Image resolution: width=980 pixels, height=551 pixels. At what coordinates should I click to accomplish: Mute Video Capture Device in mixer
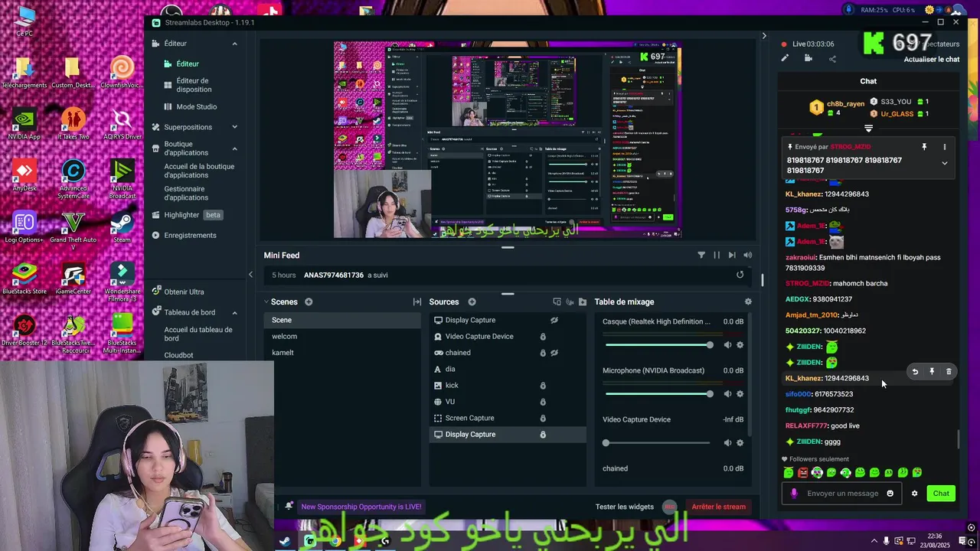click(727, 443)
